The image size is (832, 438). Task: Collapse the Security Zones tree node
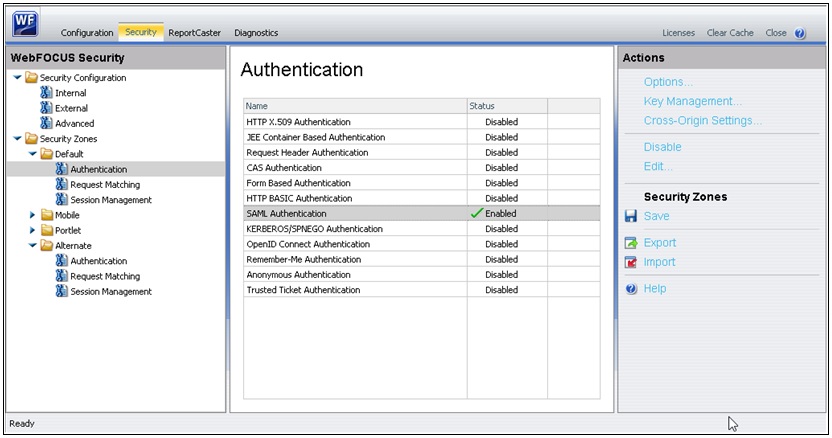tap(17, 139)
